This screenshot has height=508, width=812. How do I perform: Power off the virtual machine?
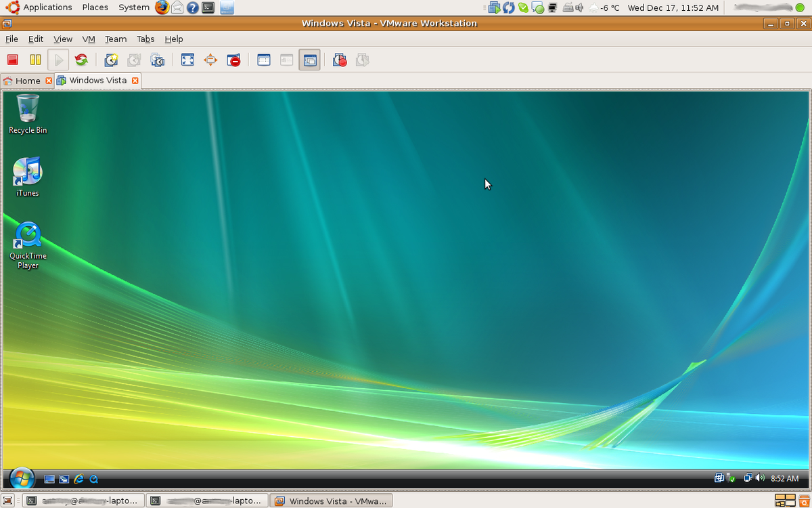click(12, 60)
